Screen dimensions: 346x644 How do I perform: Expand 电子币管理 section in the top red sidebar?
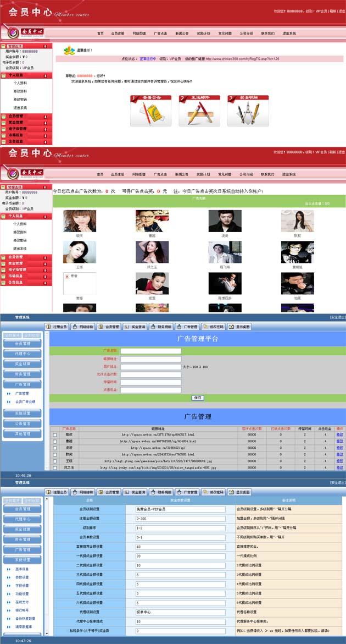(26, 129)
